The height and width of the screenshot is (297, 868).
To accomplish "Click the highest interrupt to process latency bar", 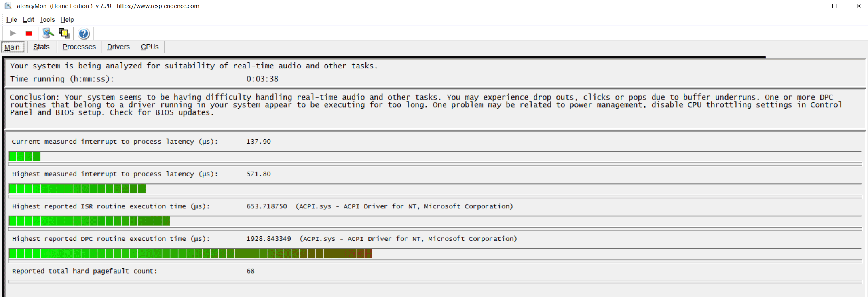I will pos(77,189).
